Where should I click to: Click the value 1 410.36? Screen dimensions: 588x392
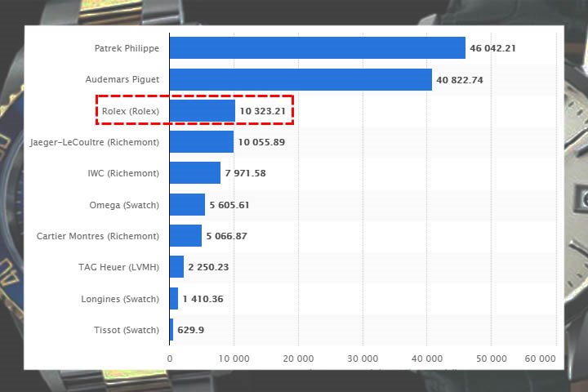pos(203,299)
